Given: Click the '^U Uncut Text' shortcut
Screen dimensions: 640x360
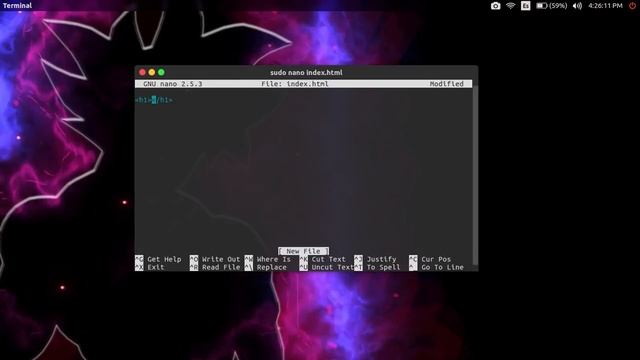Looking at the screenshot, I should pyautogui.click(x=326, y=267).
